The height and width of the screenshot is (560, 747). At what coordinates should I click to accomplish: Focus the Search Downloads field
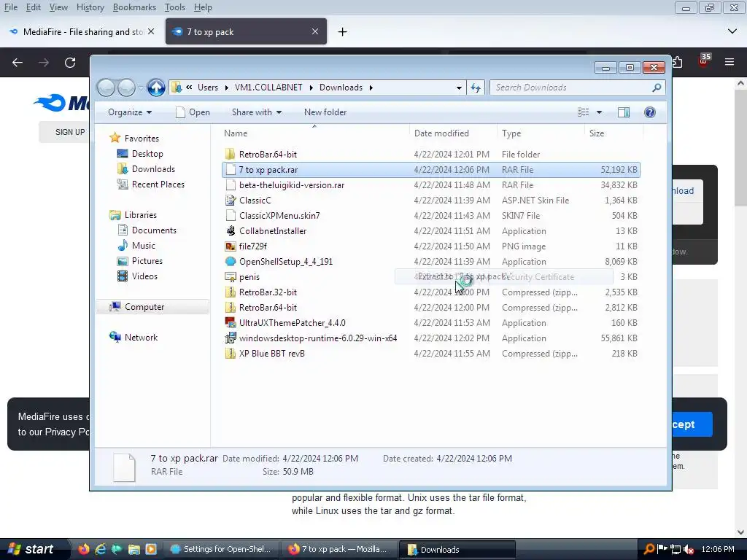(x=577, y=87)
